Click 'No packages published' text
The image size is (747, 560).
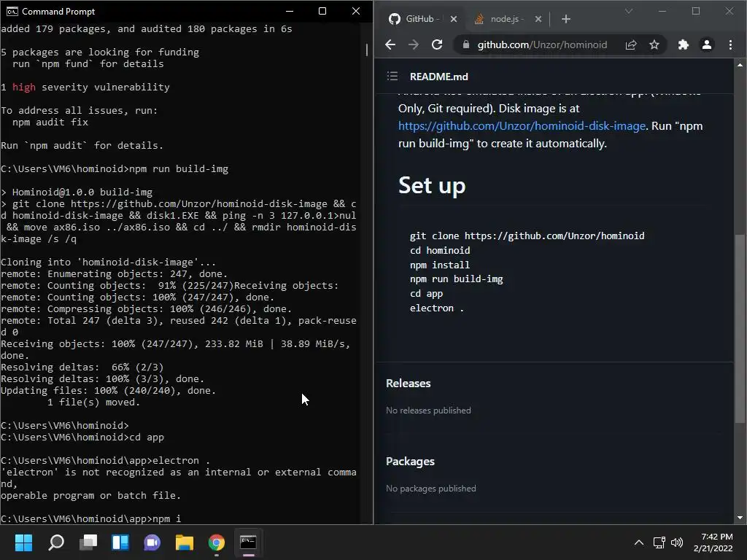coord(430,489)
